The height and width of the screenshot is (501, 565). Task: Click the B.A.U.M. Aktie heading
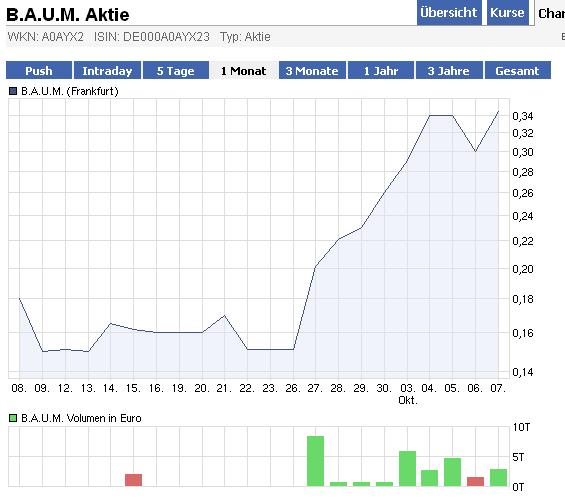tap(68, 15)
